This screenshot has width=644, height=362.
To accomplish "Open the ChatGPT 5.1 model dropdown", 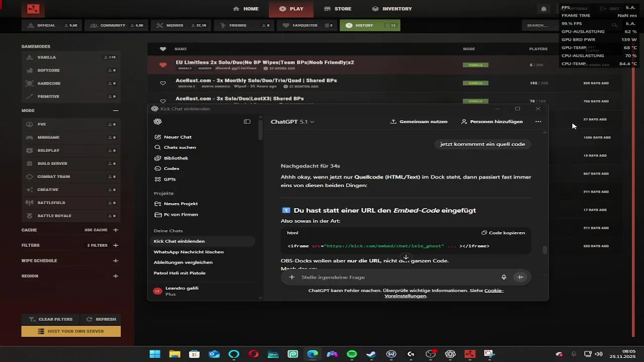I will [x=292, y=122].
